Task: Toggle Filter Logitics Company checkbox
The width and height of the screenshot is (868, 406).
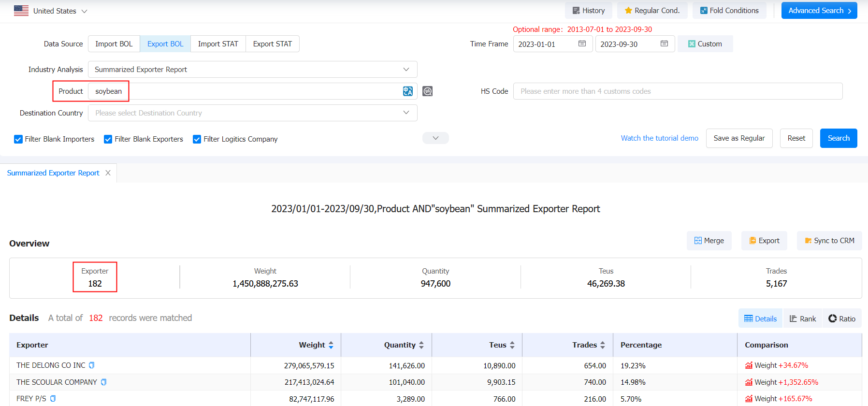Action: (197, 139)
